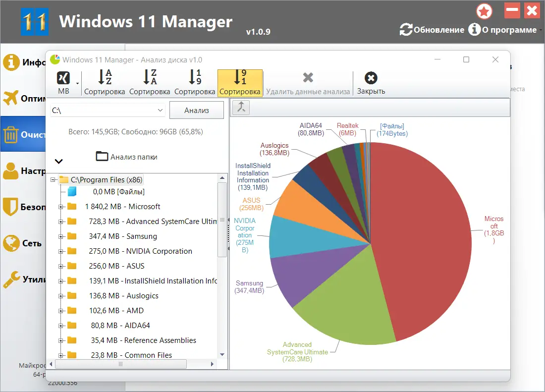This screenshot has width=545, height=392.
Task: Expand the Reference Assemblies folder node
Action: 61,341
